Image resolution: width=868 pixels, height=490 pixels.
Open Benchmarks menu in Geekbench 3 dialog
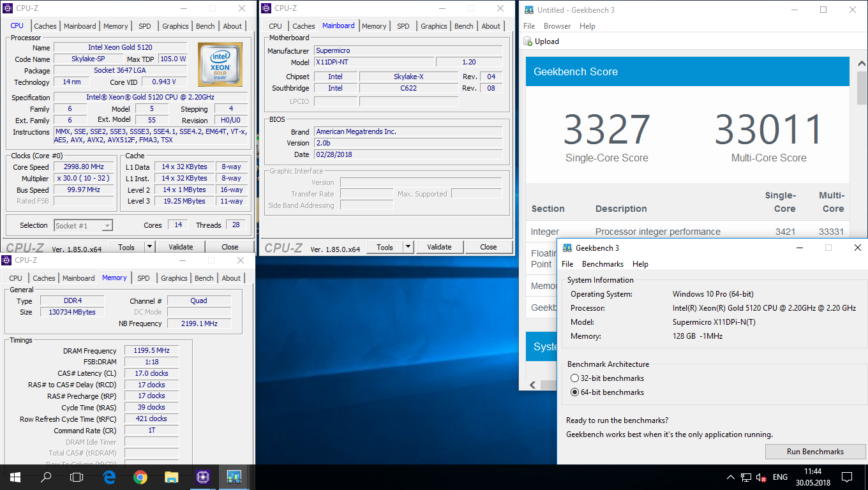[x=602, y=264]
